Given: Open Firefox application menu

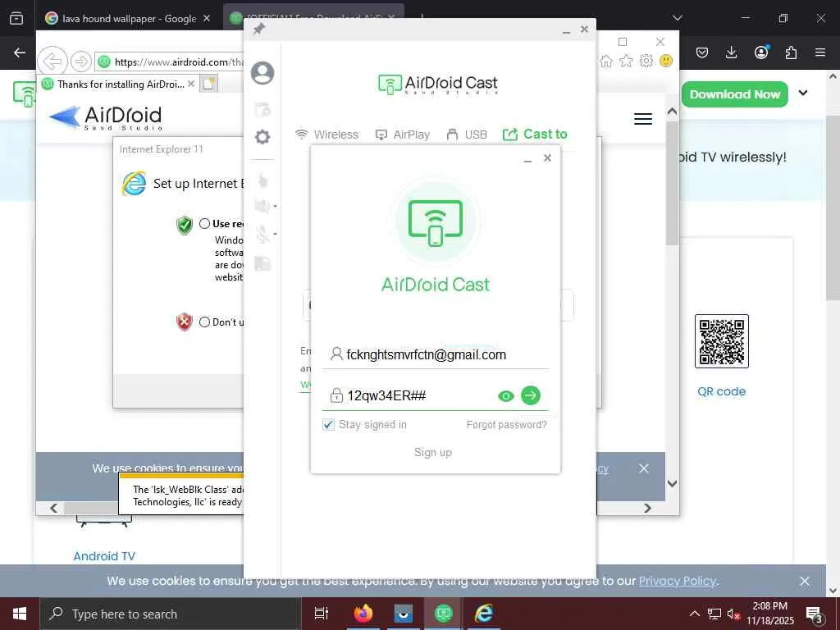Looking at the screenshot, I should (820, 52).
